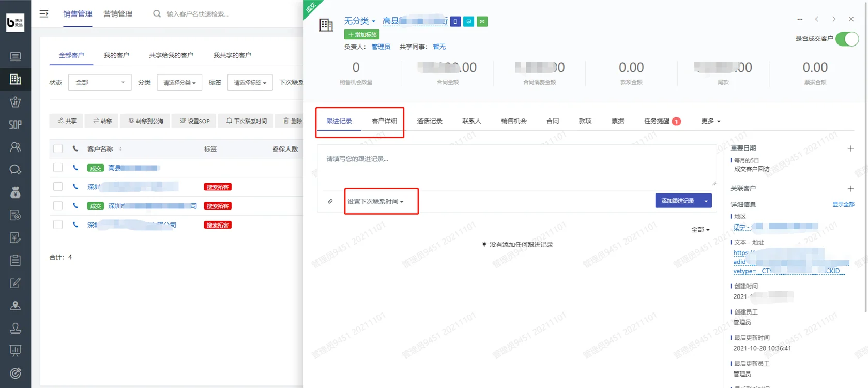Open the 设置下次联系时间 dropdown
The height and width of the screenshot is (388, 868).
pos(376,202)
